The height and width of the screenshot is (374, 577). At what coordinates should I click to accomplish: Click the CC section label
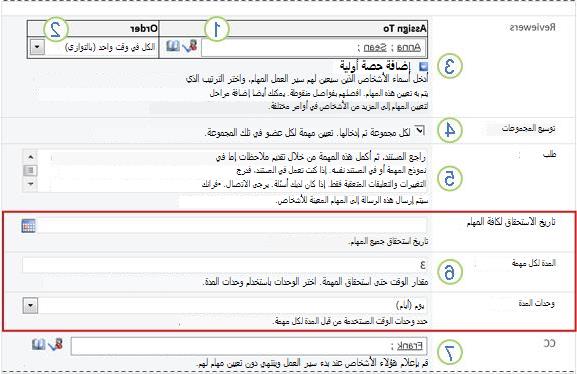click(x=549, y=343)
